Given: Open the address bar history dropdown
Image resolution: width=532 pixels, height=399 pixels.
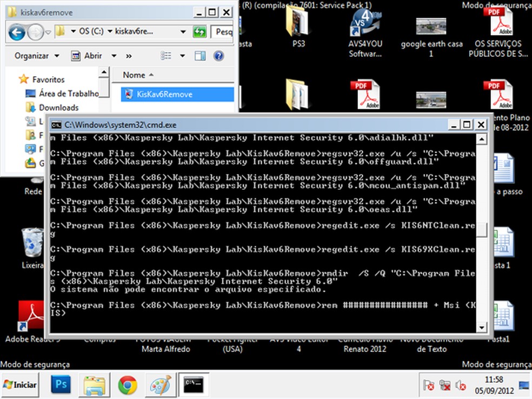Looking at the screenshot, I should tap(183, 32).
